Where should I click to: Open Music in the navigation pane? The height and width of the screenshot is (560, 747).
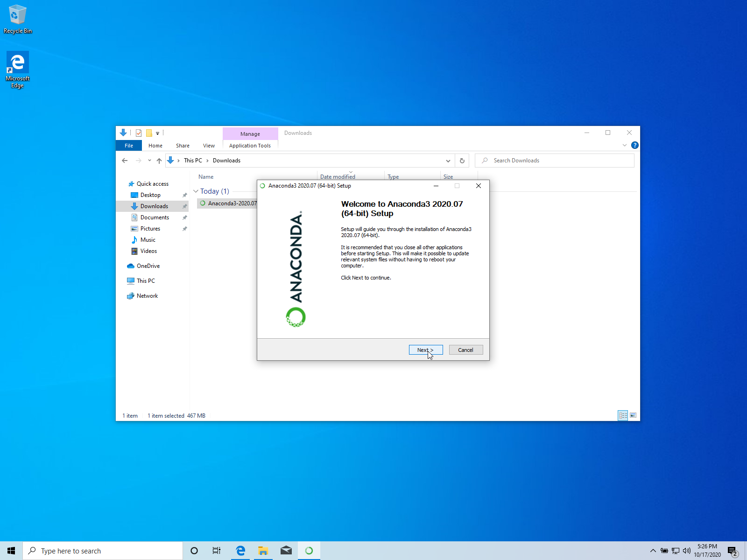click(x=148, y=240)
